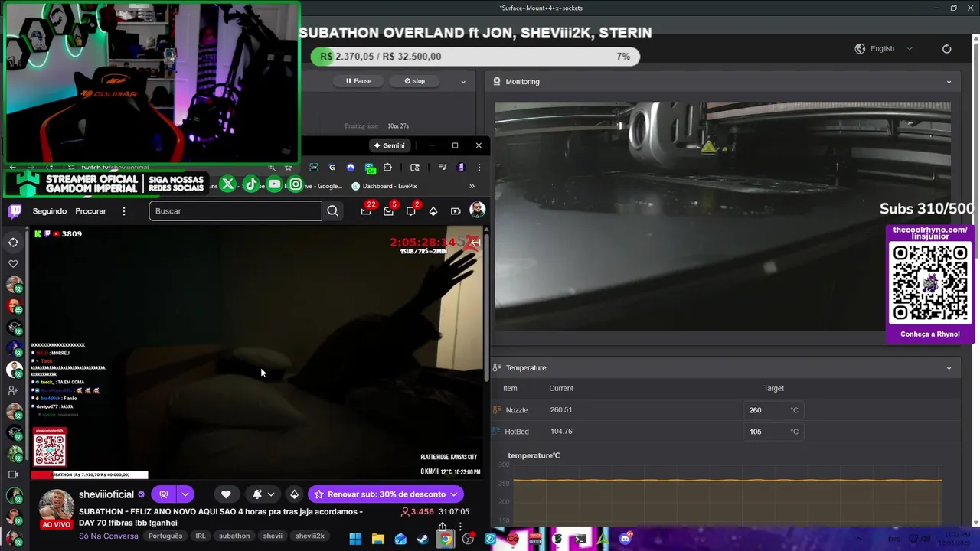
Task: Select the IRL tag
Action: tap(201, 536)
